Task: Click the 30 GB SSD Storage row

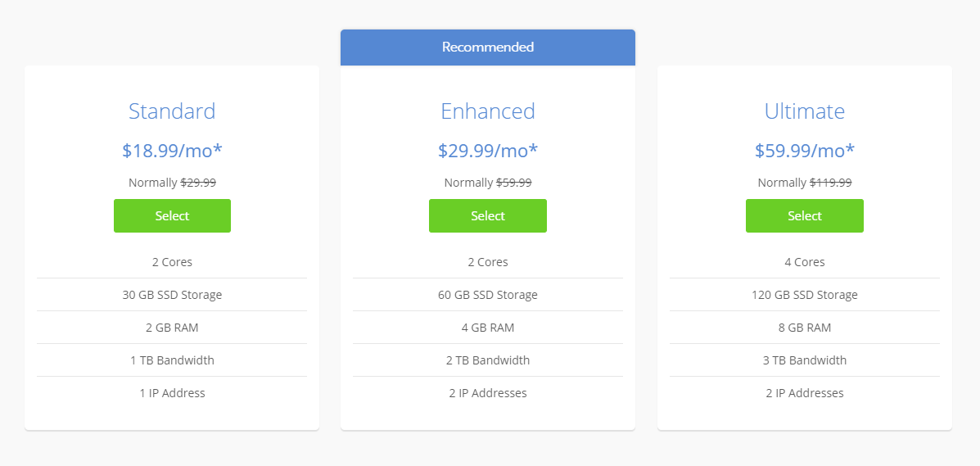Action: pyautogui.click(x=172, y=295)
